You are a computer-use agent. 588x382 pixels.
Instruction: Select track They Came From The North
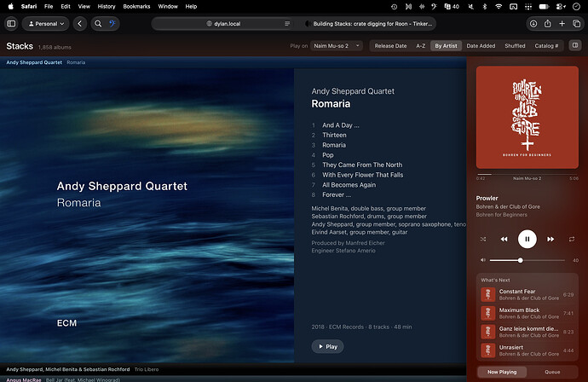[x=362, y=165]
